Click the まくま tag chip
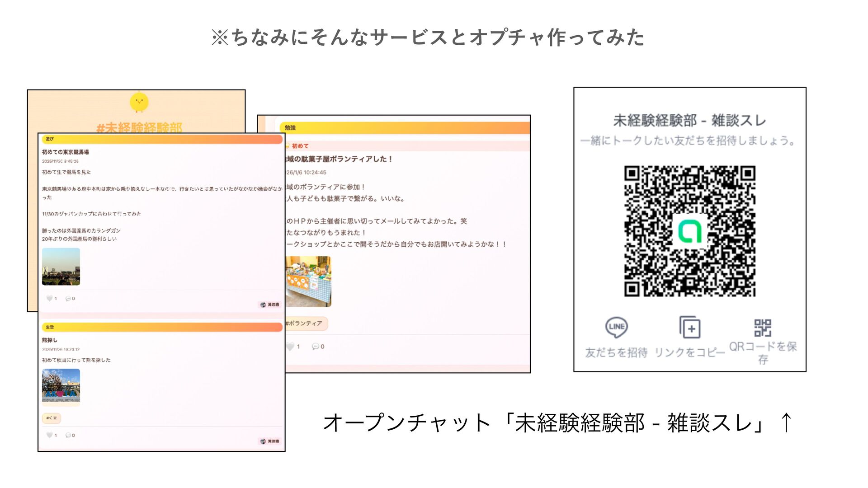The width and height of the screenshot is (868, 488). coord(52,418)
